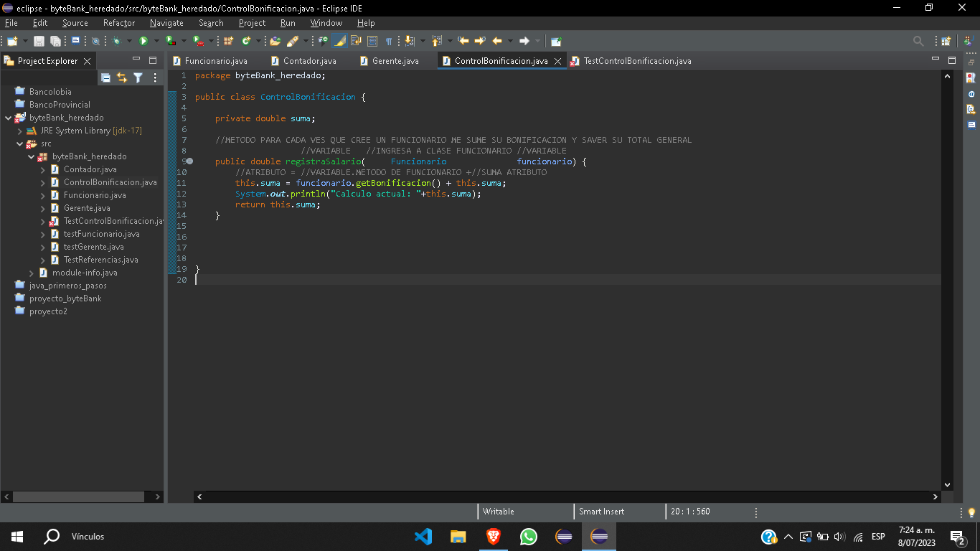Jump to Previous Annotation icon

[437, 41]
